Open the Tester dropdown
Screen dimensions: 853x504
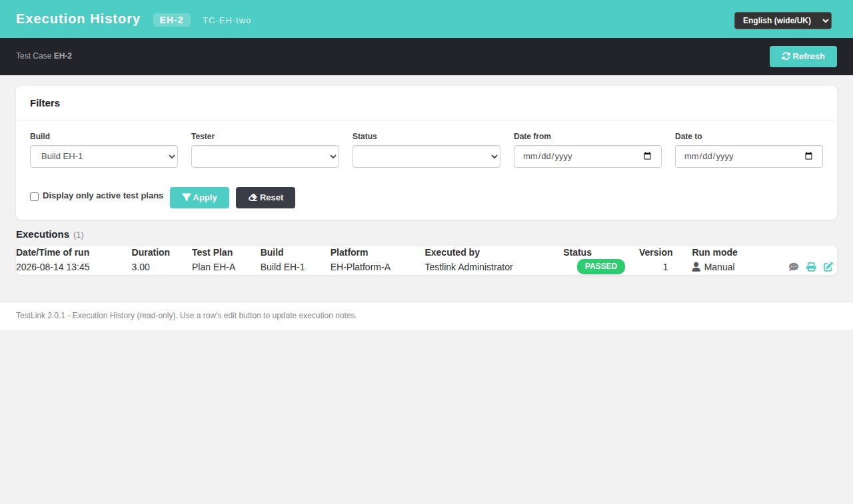pos(265,156)
